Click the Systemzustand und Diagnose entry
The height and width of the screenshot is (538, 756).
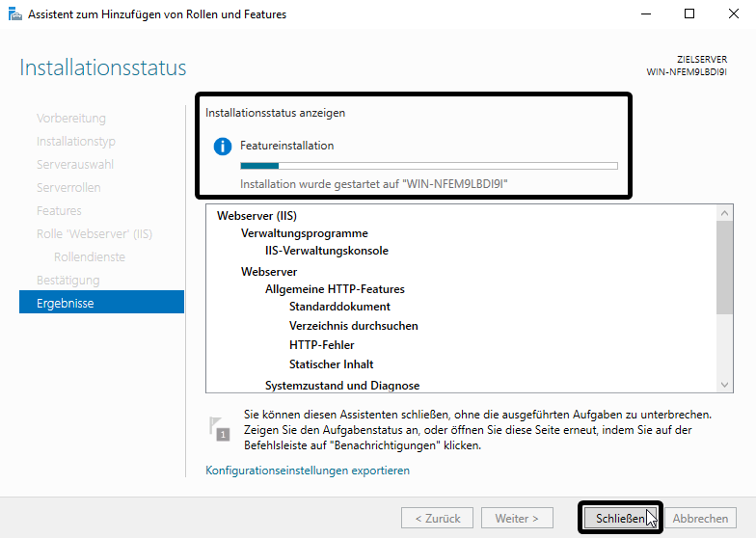click(x=342, y=386)
